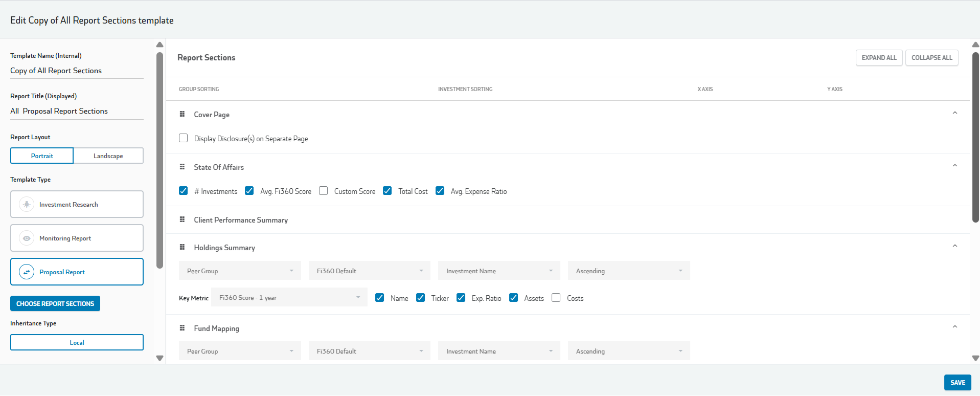Click the Monitoring Report eye icon
The height and width of the screenshot is (396, 980).
(27, 238)
